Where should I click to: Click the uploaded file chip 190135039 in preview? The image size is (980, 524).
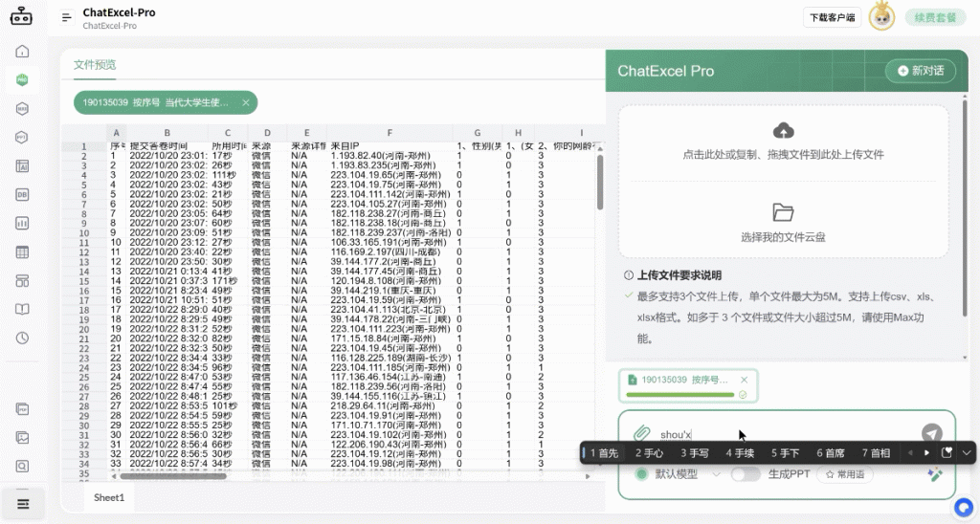(166, 102)
